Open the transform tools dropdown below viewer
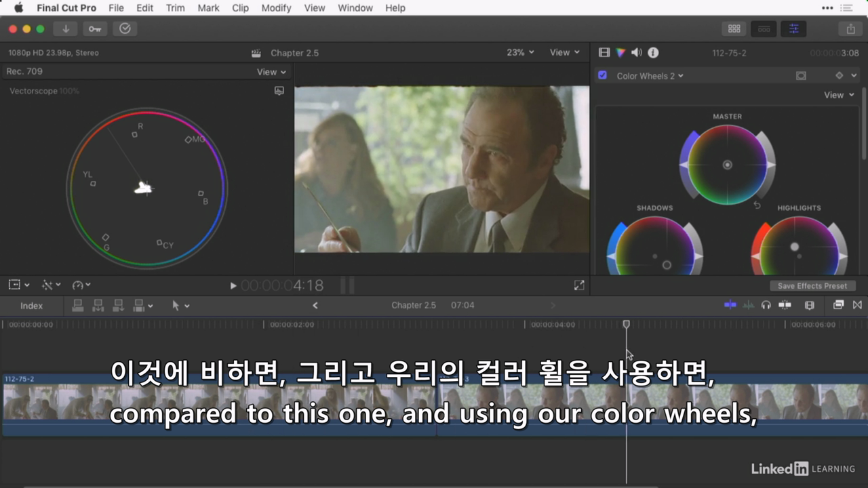This screenshot has width=868, height=488. pos(18,285)
